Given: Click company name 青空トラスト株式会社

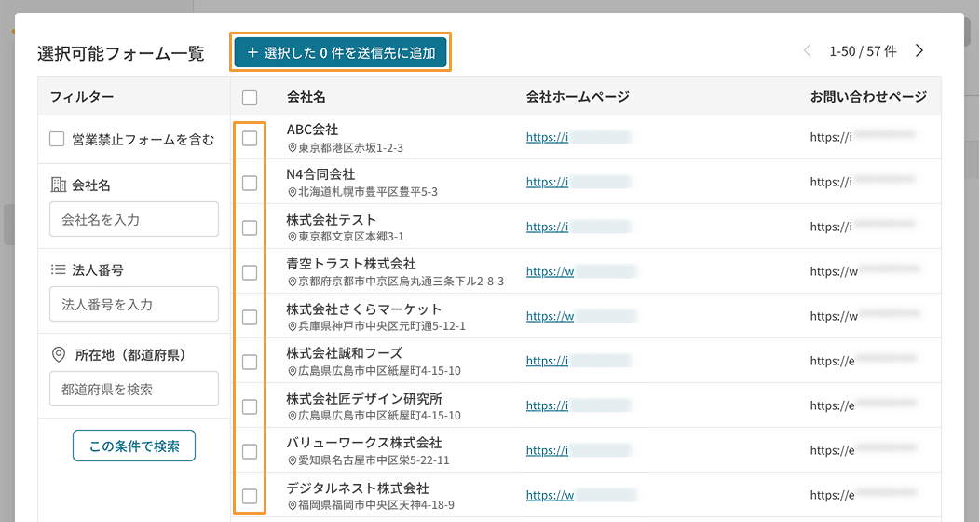Looking at the screenshot, I should tap(351, 264).
